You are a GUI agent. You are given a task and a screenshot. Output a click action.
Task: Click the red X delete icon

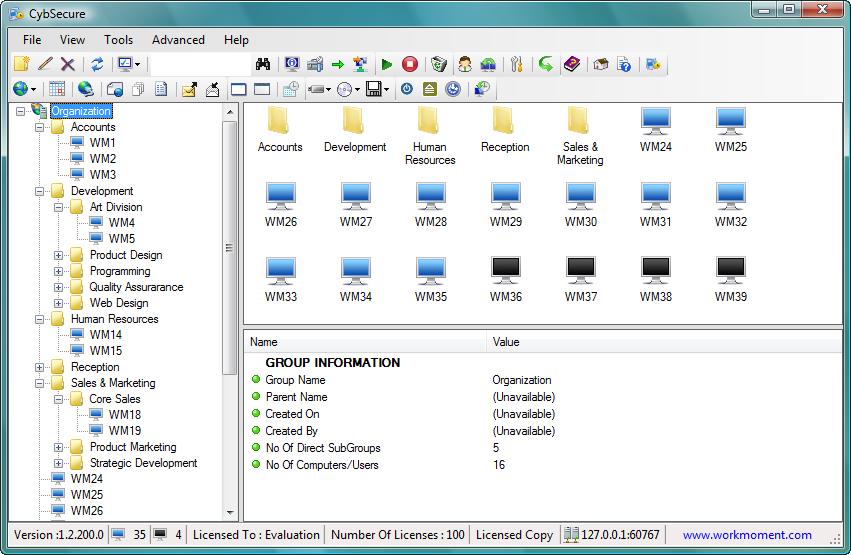[68, 65]
